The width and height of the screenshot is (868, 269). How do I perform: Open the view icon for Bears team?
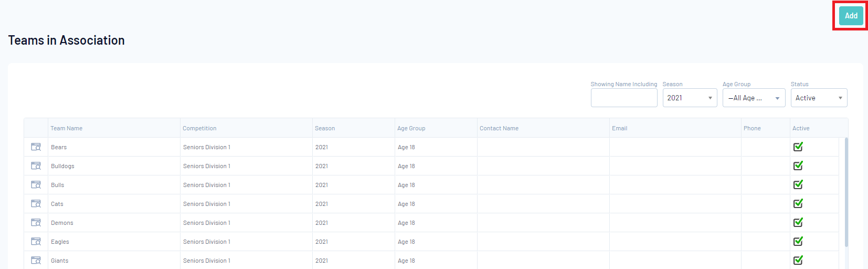(x=36, y=147)
